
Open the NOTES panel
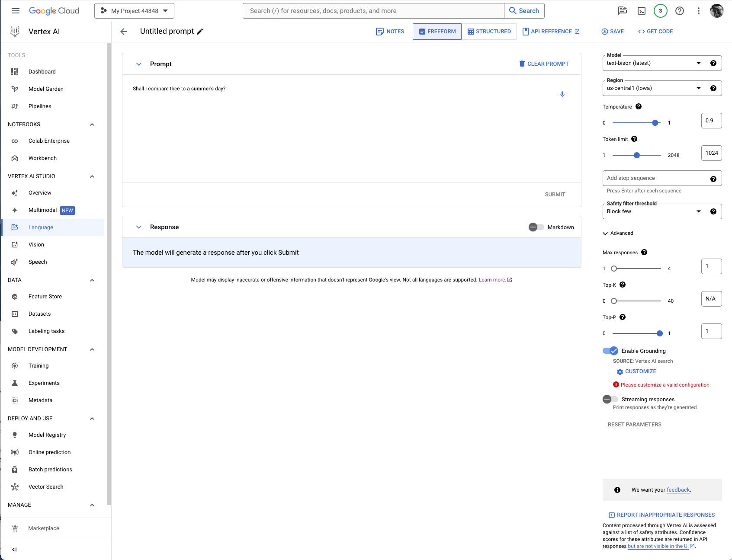(390, 32)
